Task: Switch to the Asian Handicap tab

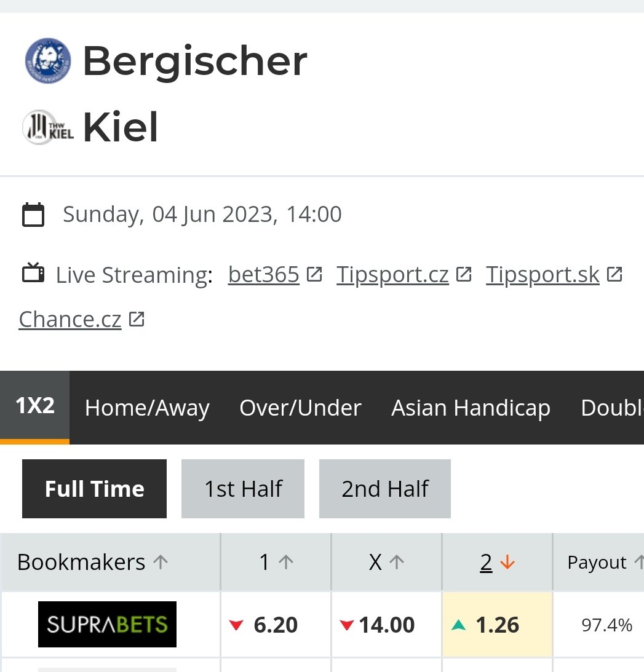Action: 471,408
